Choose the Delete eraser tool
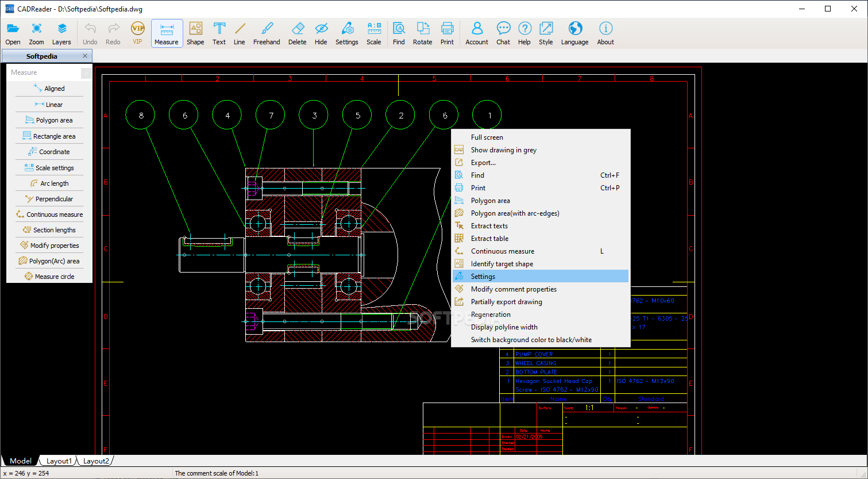Screen dimensions: 868x479 pos(297,33)
